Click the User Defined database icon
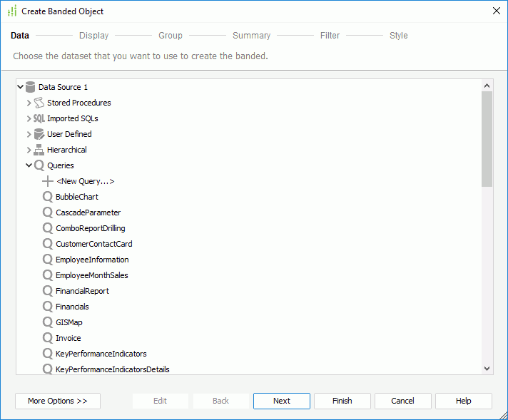This screenshot has height=420, width=508. click(39, 134)
